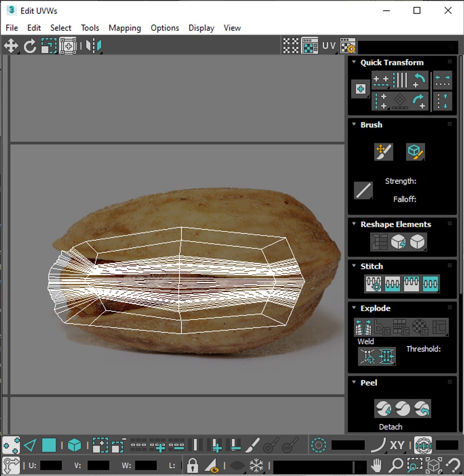
Task: Collapse the Quick Transform rollout
Action: (354, 62)
